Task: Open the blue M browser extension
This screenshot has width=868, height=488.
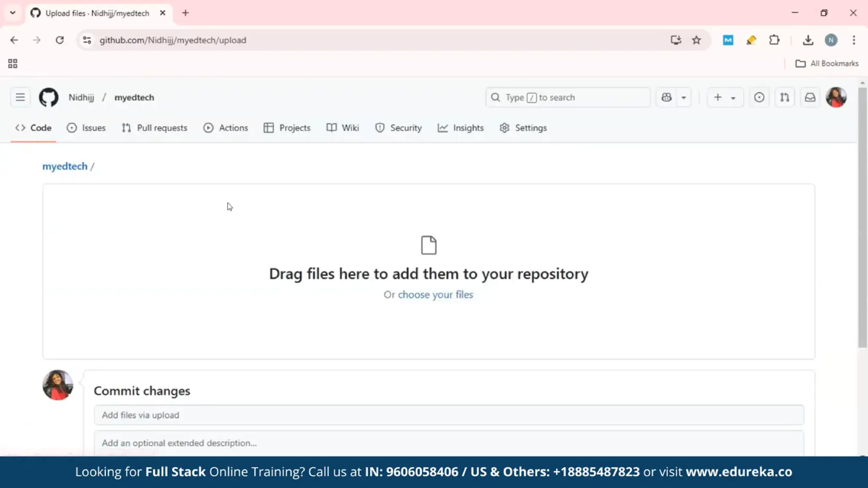Action: point(728,40)
